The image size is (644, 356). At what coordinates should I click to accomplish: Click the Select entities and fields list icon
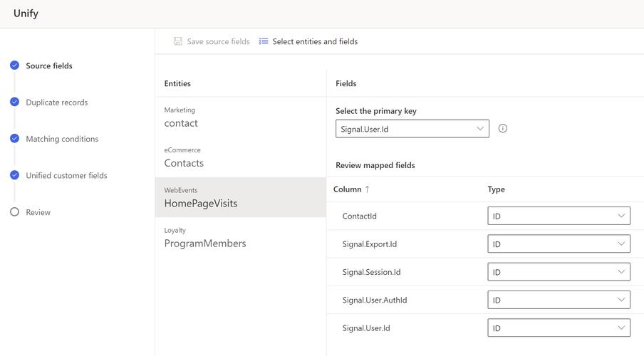[264, 41]
